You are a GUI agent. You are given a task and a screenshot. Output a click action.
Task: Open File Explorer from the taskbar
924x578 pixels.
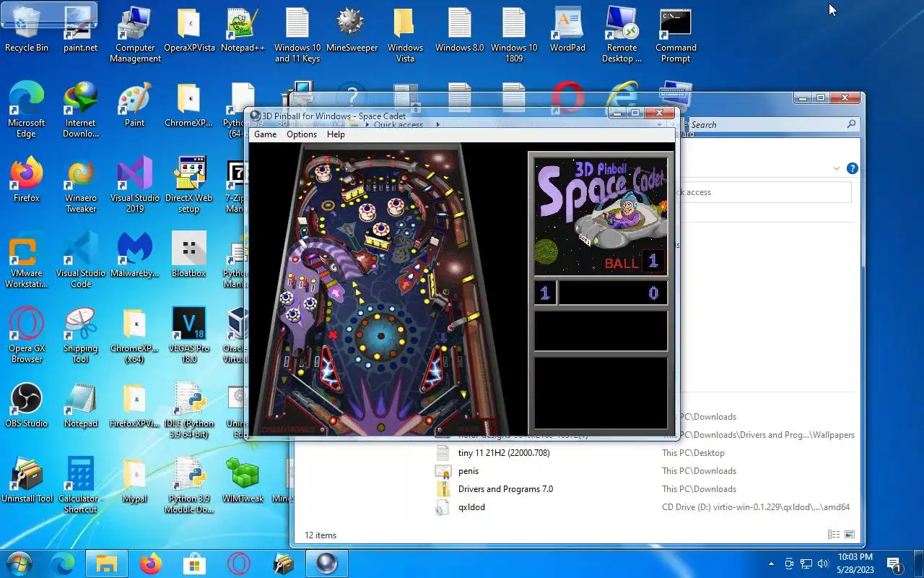tap(107, 564)
